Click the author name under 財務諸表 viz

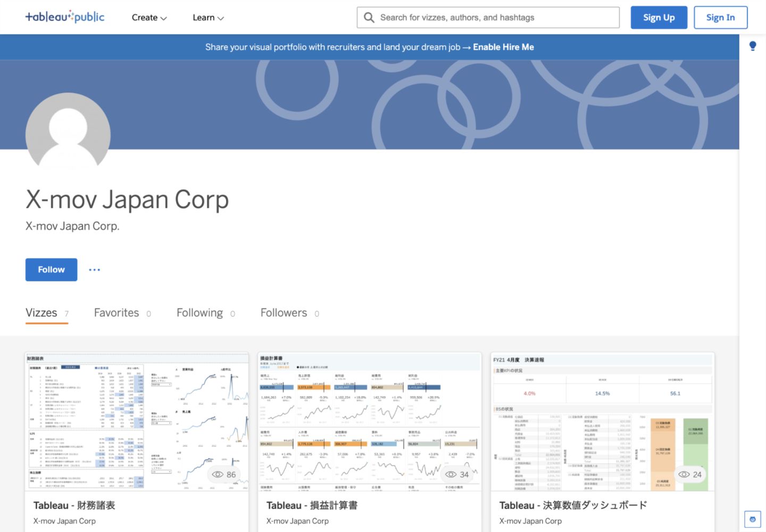click(x=64, y=521)
